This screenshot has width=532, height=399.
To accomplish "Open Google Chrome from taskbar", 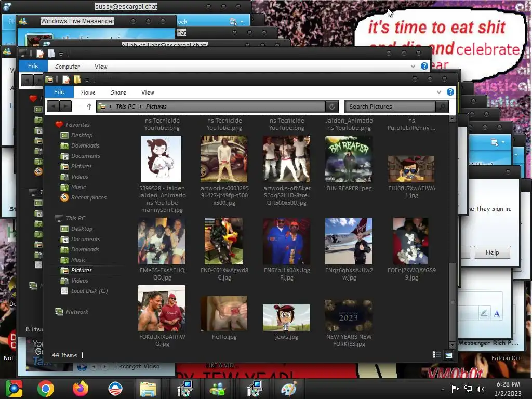I will 46,389.
